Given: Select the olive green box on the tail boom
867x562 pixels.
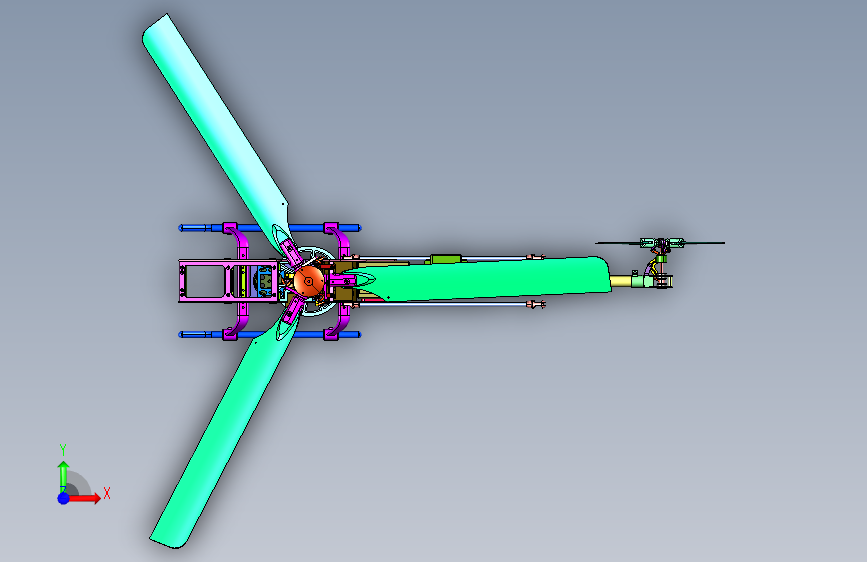Looking at the screenshot, I should [x=446, y=259].
